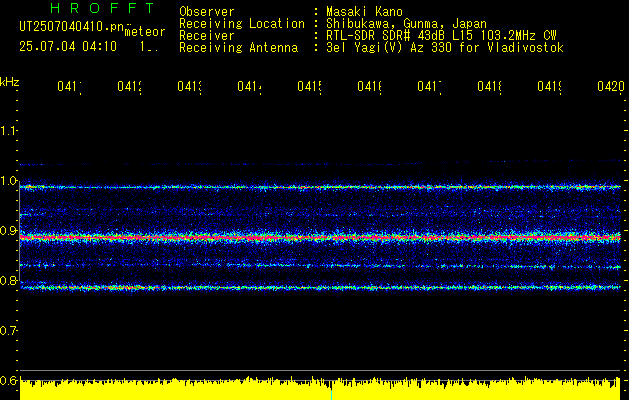Click receiver info RTL-SDR SDR# 43dB

click(403, 36)
